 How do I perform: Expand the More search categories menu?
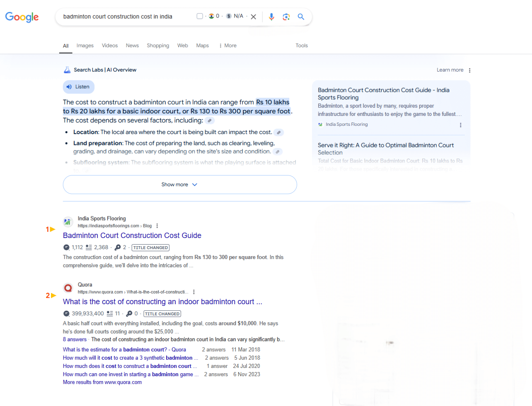pos(228,46)
